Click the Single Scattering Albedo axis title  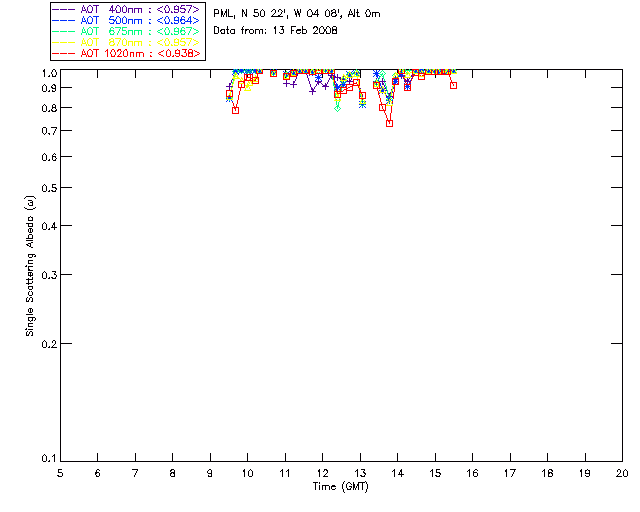coord(30,266)
